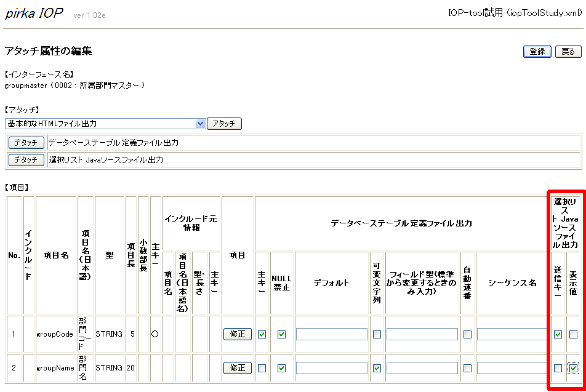Uncheck 表示値 checkbox for groupName
Screen dimensions: 586x392
(574, 368)
